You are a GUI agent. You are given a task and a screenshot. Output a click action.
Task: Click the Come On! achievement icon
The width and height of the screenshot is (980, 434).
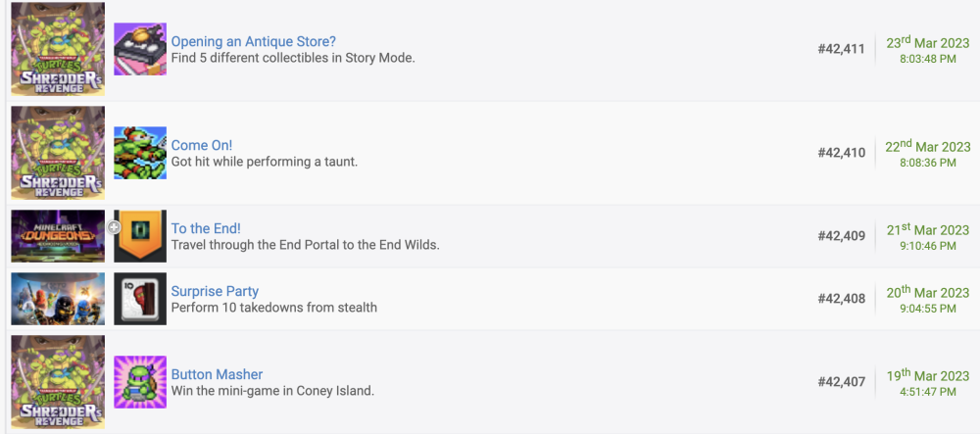pyautogui.click(x=140, y=153)
